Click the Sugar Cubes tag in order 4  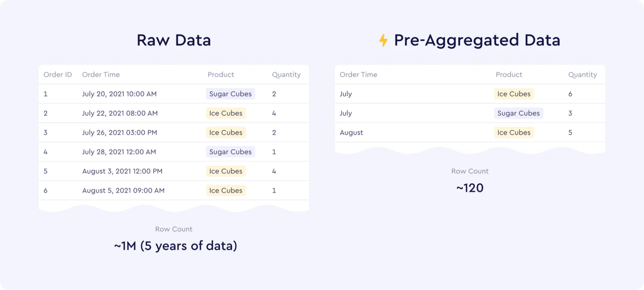230,152
